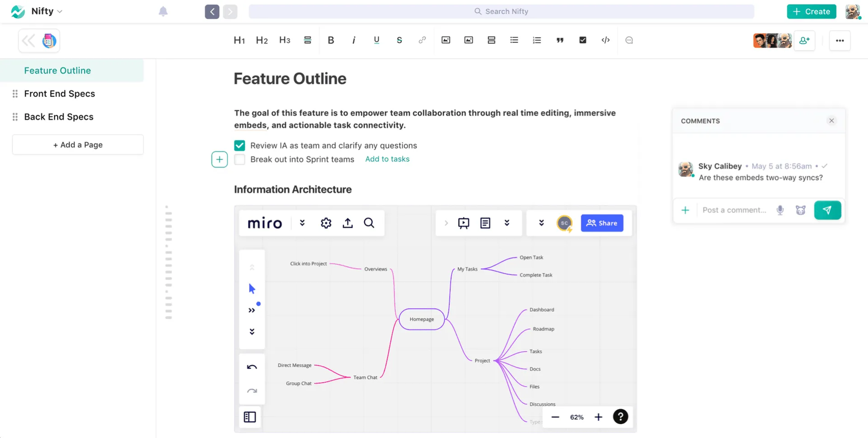The width and height of the screenshot is (868, 438).
Task: Zoom in the Miro board with the plus control
Action: (598, 417)
